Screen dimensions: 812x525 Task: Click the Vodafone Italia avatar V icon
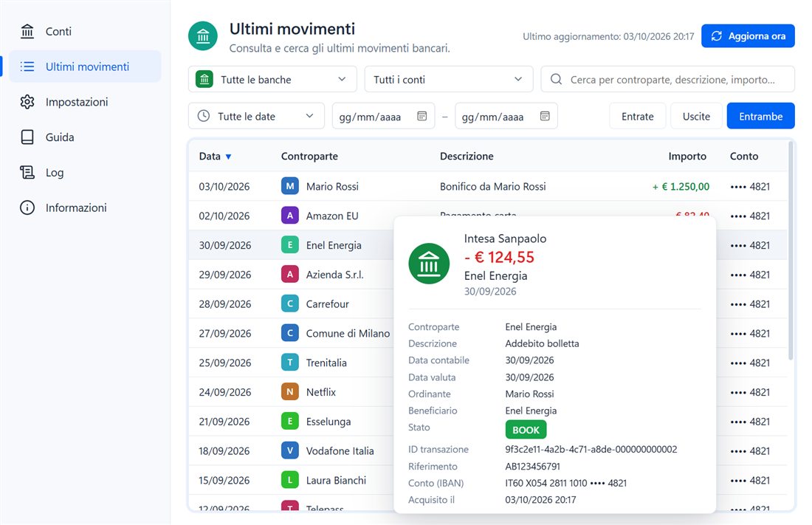click(290, 451)
